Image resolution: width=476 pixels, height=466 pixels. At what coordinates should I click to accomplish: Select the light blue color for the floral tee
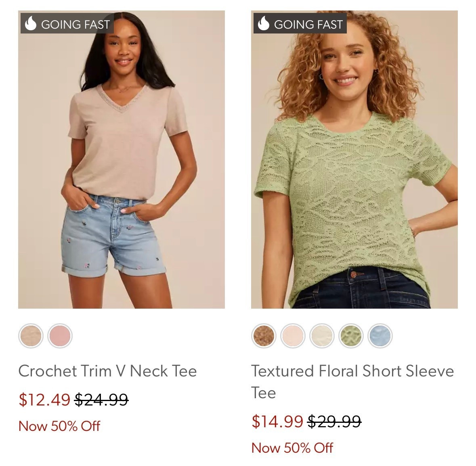point(379,336)
